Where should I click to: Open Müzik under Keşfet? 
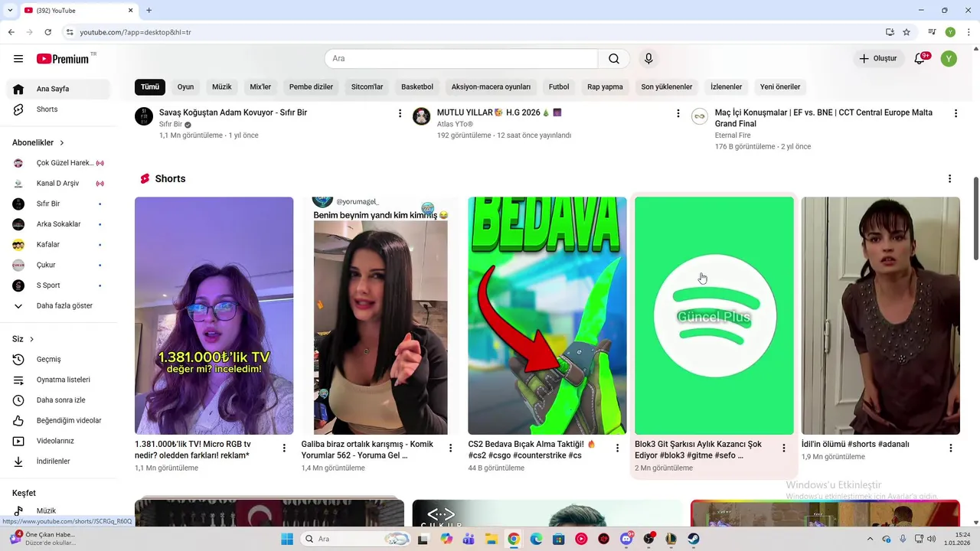pos(58,511)
